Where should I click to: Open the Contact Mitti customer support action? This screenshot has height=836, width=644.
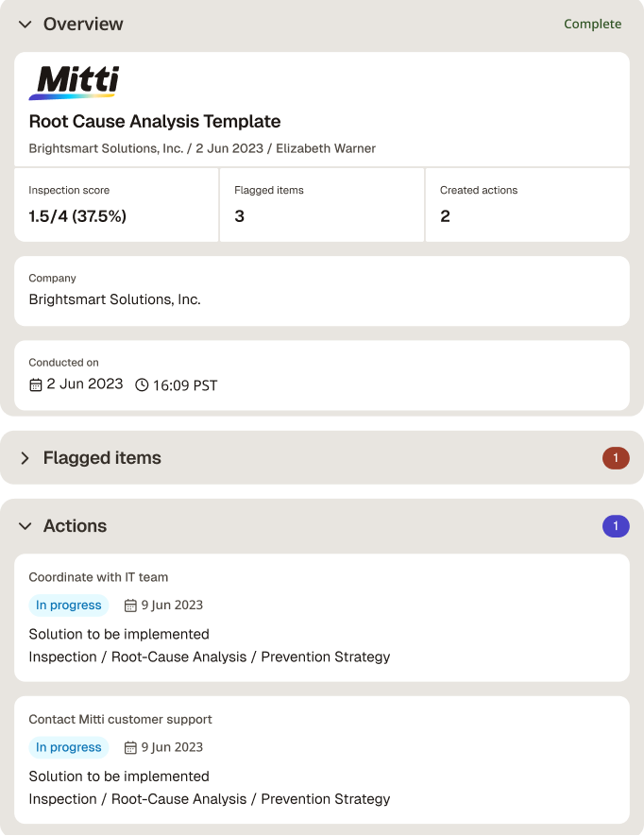[x=322, y=760]
